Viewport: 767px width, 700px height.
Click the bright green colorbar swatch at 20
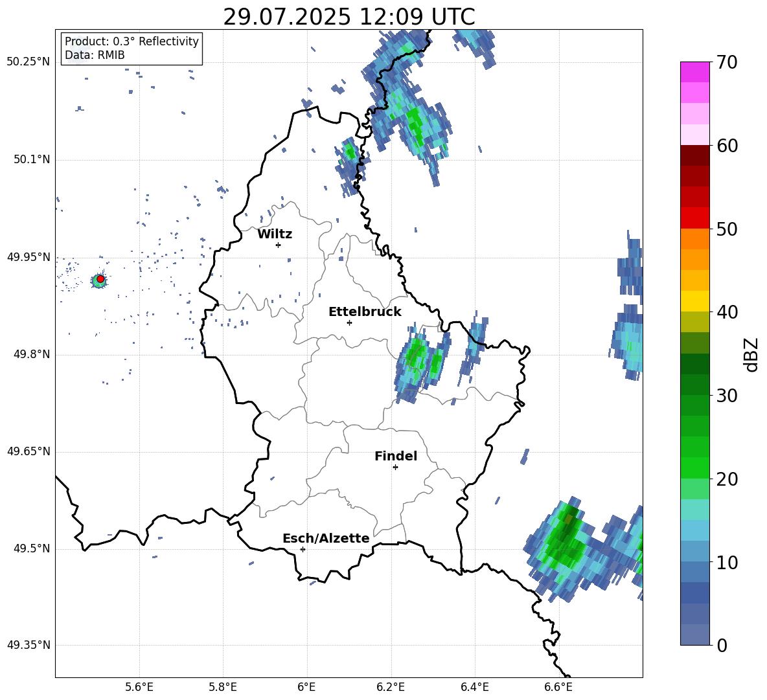click(x=694, y=468)
